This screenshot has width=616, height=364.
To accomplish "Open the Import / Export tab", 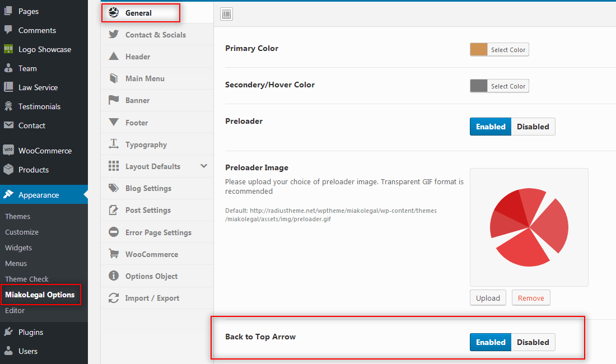I will pos(157,298).
